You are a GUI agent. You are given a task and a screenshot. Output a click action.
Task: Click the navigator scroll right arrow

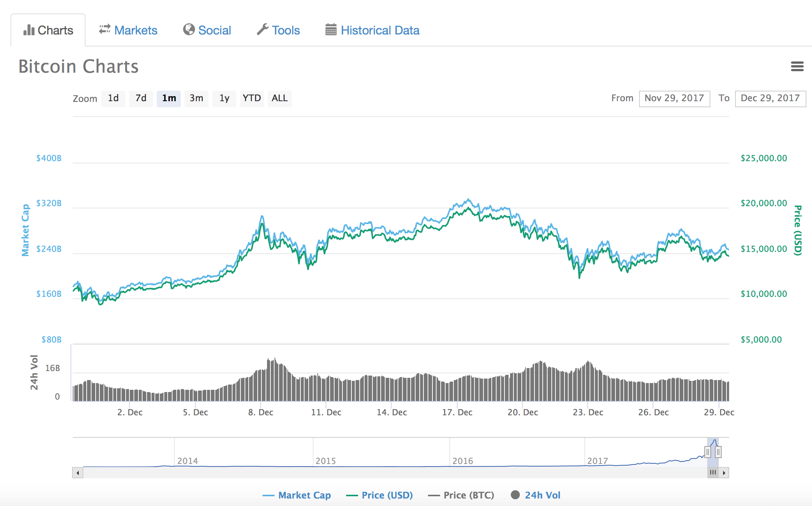[724, 473]
